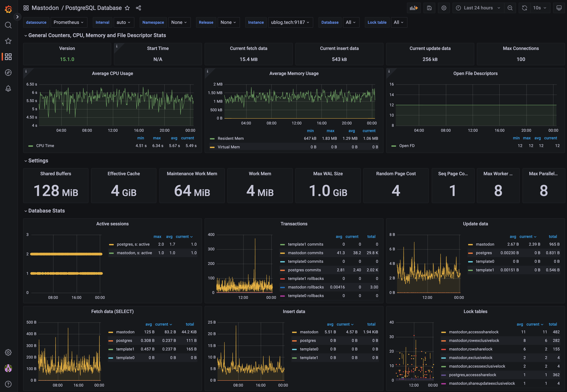Click the zoom out time range icon

510,8
